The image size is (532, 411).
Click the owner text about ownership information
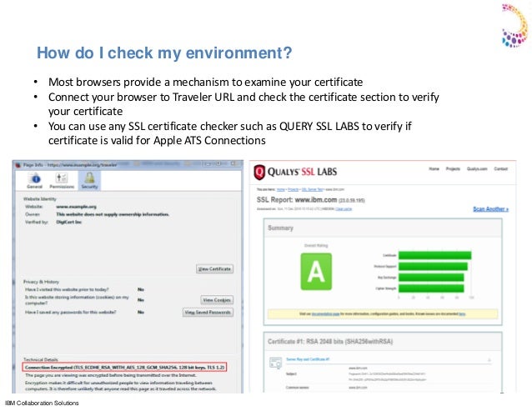[x=113, y=214]
